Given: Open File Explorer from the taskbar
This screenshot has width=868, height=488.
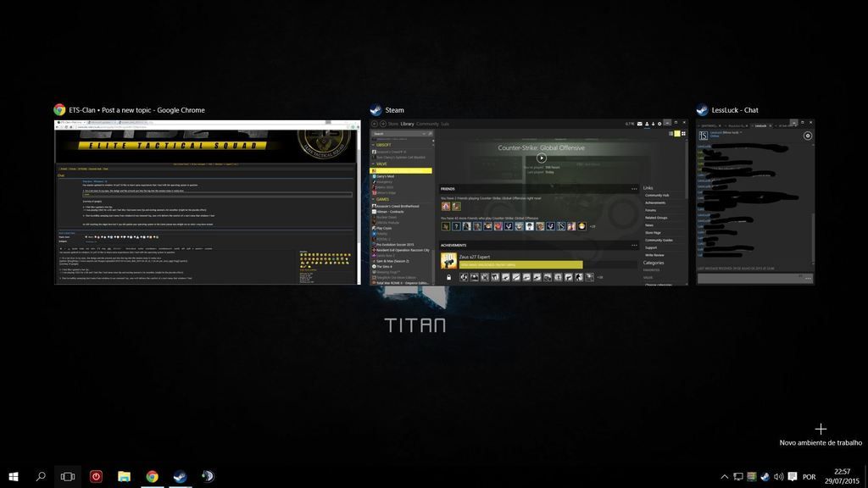Looking at the screenshot, I should tap(124, 476).
